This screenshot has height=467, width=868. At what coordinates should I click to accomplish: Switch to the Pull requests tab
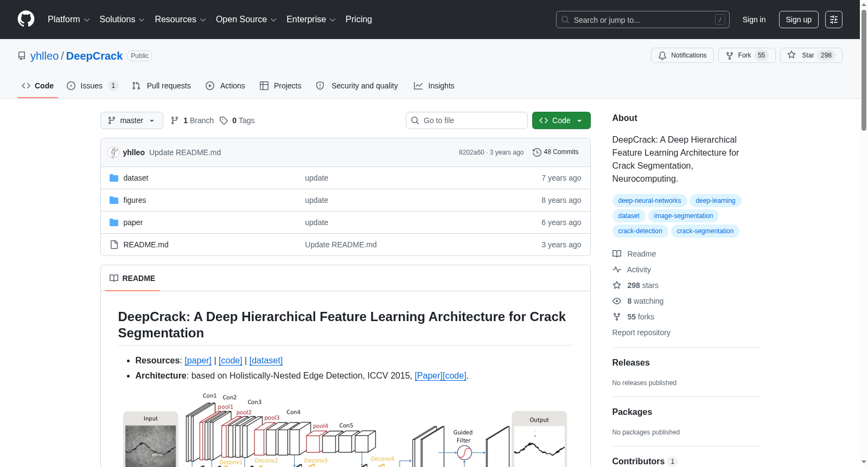pos(162,86)
